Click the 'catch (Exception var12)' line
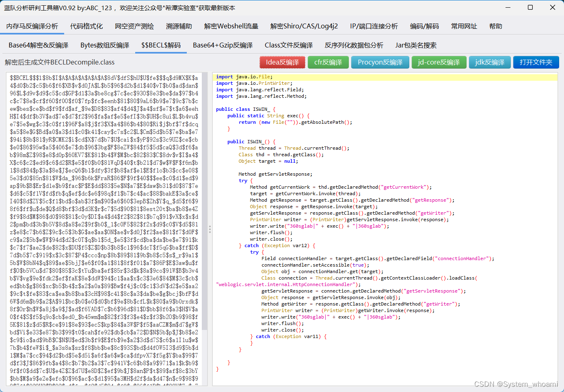 click(277, 246)
